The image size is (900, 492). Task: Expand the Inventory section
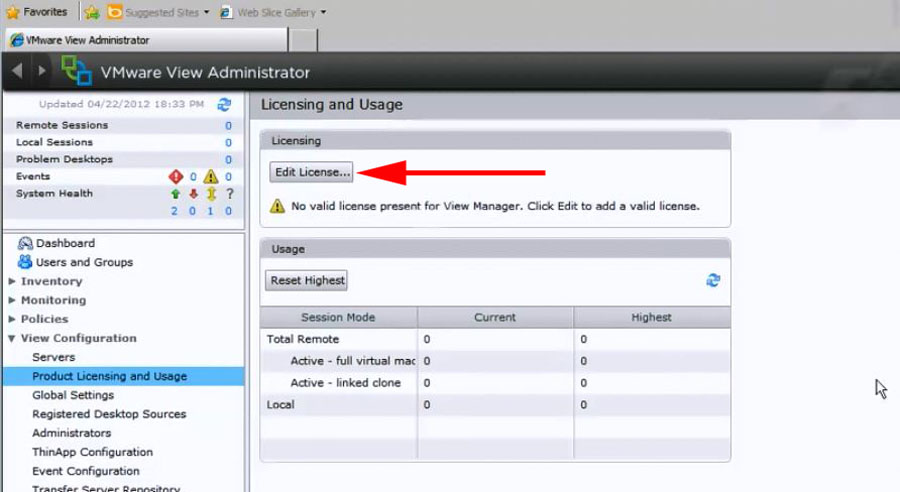tap(12, 281)
